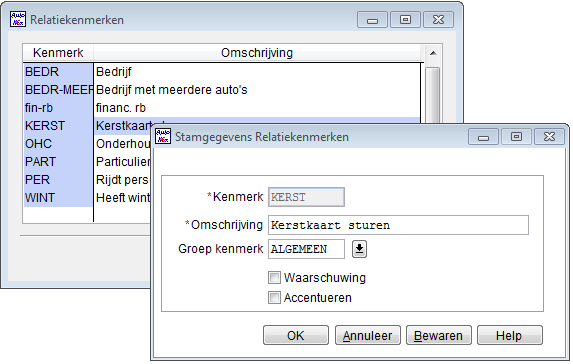573x364 pixels.
Task: Sort by Kenmerk column header
Action: [58, 53]
